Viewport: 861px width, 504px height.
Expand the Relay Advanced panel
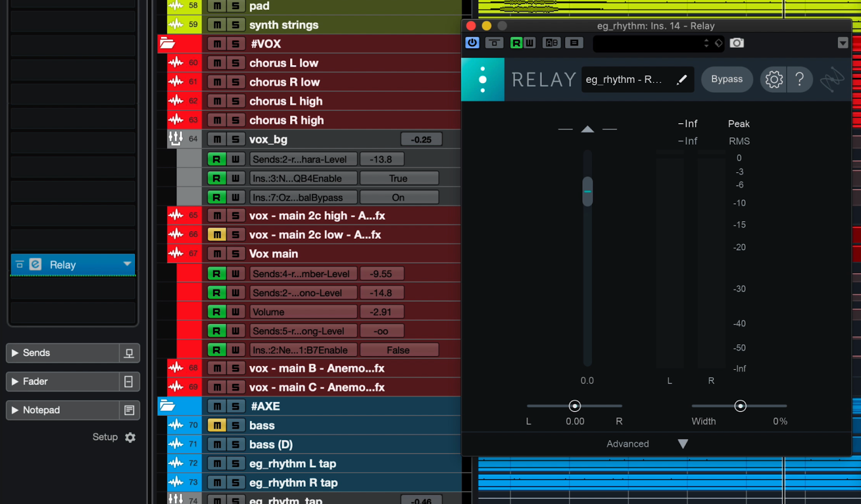(x=683, y=444)
